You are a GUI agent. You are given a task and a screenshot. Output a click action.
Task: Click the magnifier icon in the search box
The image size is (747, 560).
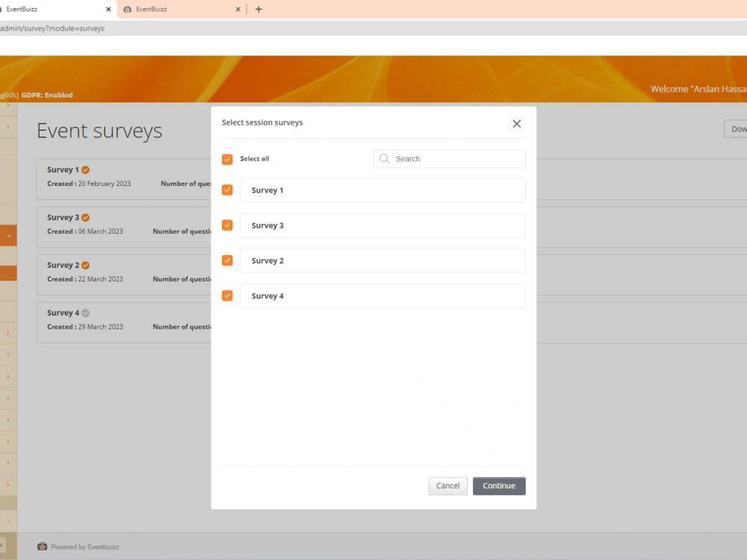click(x=384, y=158)
